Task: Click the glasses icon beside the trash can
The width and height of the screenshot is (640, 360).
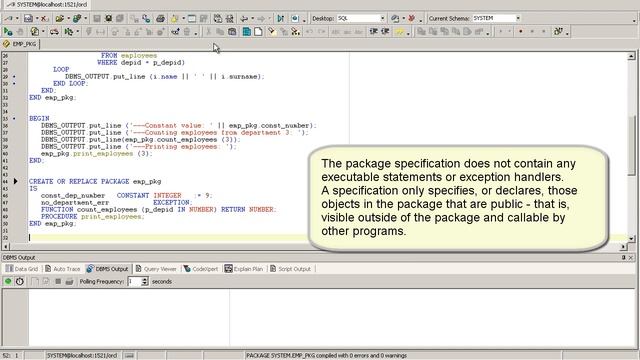Action: [x=176, y=31]
